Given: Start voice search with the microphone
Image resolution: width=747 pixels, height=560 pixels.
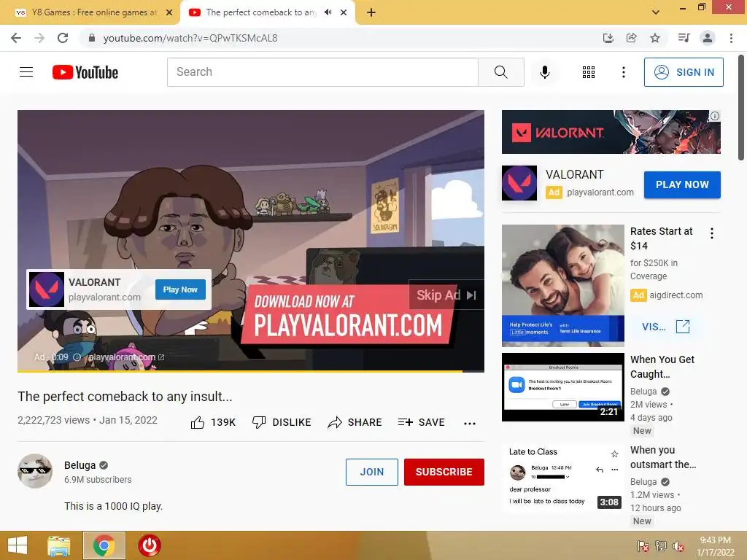Looking at the screenshot, I should pyautogui.click(x=544, y=72).
